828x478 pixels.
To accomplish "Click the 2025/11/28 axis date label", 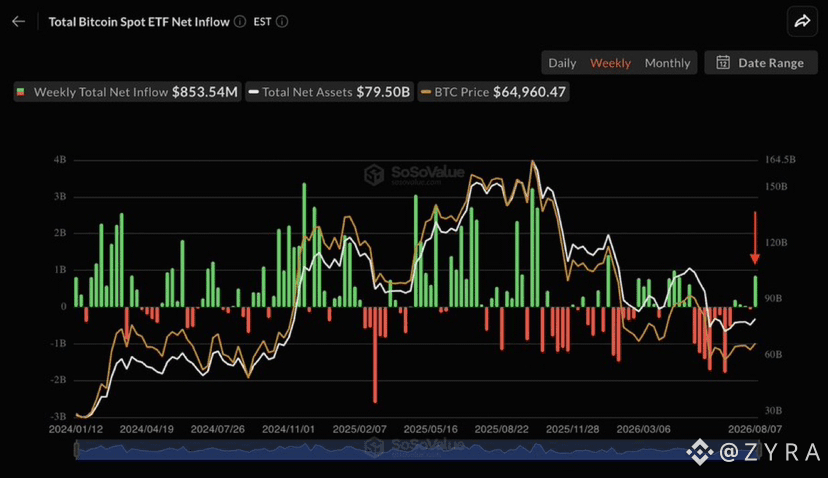I will point(572,429).
